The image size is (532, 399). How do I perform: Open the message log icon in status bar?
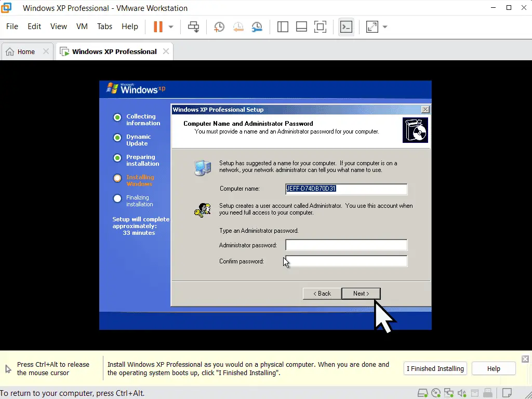(507, 393)
